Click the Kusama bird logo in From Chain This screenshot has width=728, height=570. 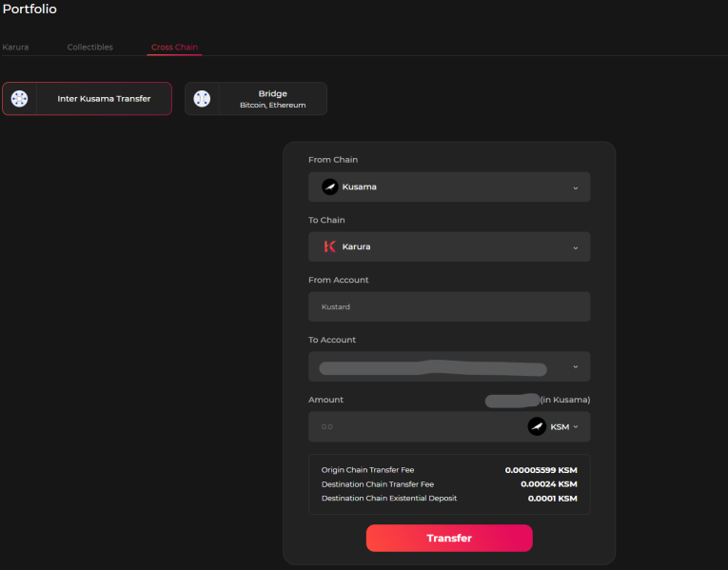pos(330,187)
